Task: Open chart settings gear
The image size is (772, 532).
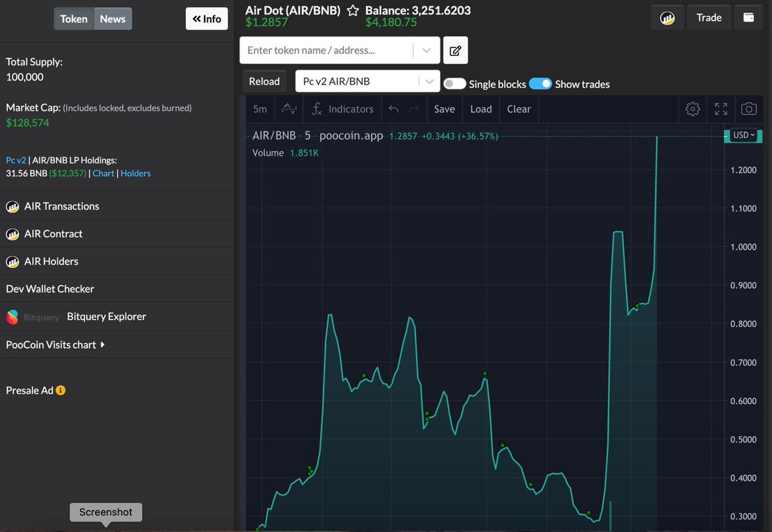Action: [x=693, y=109]
